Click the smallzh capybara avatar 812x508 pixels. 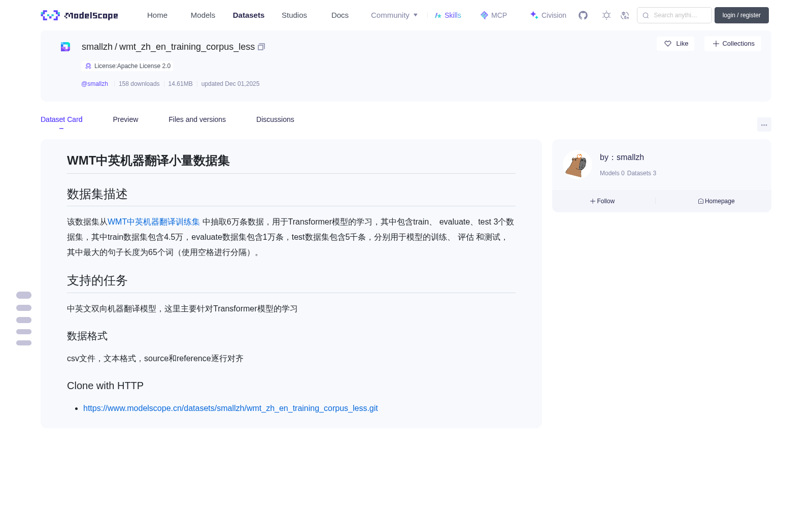577,165
